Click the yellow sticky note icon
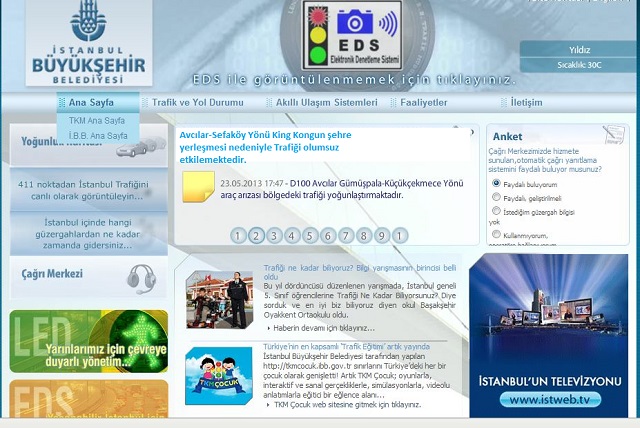The height and width of the screenshot is (428, 640). pyautogui.click(x=198, y=187)
